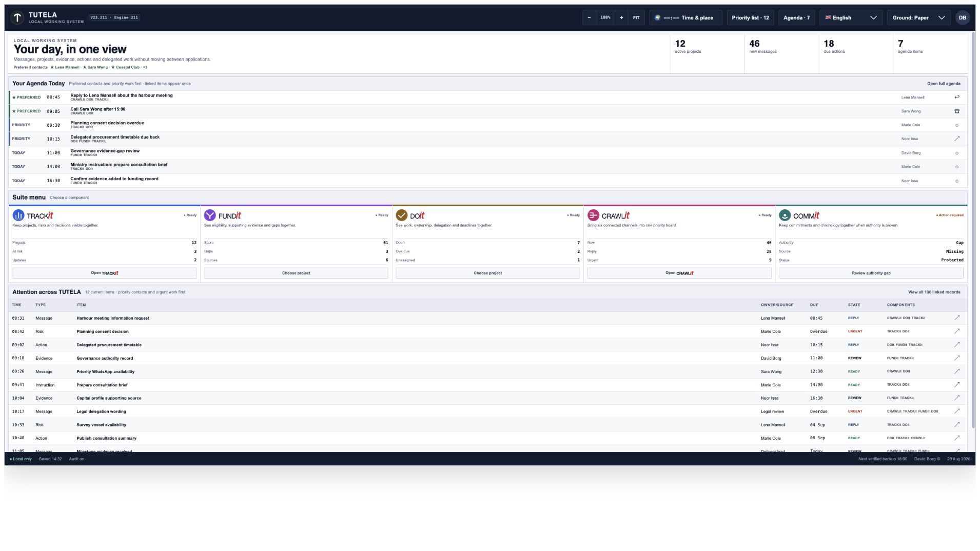The height and width of the screenshot is (551, 980).
Task: Open arrow for Harbour meeting information request
Action: tap(956, 318)
